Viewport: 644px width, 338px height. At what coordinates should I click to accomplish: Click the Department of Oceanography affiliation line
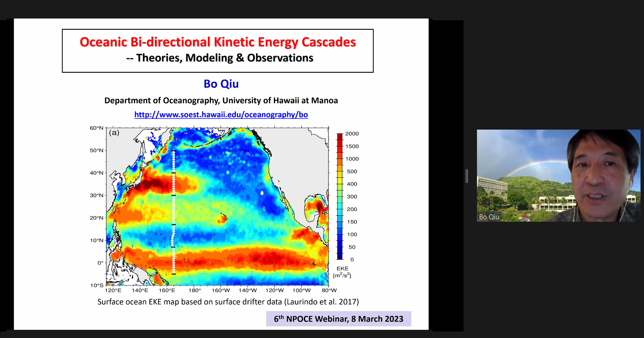[x=221, y=100]
